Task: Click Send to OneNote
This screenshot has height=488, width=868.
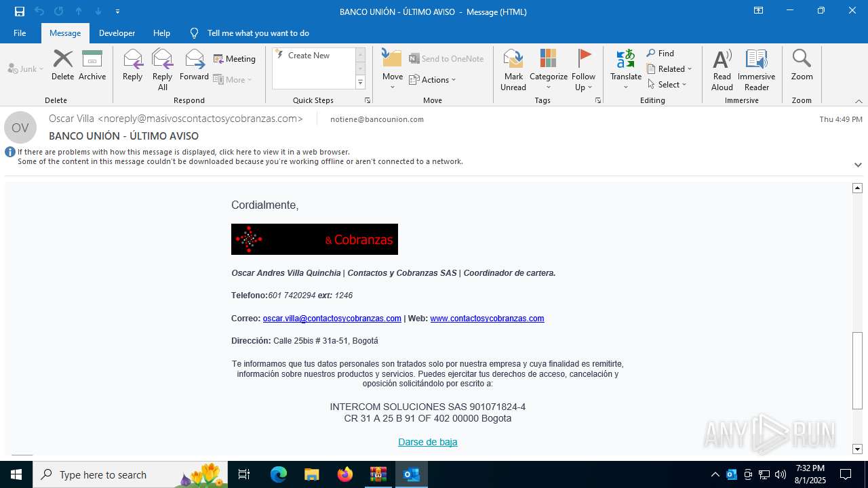Action: (446, 59)
